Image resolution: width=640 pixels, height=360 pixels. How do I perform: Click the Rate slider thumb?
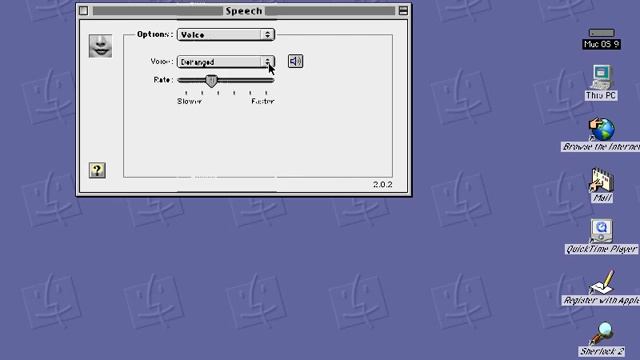pyautogui.click(x=211, y=80)
